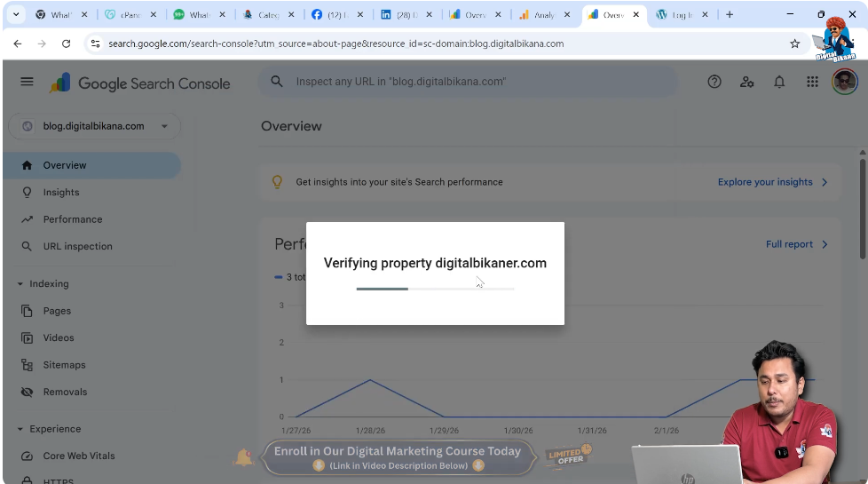868x484 pixels.
Task: Click the 1/28/26 chart date label
Action: point(370,431)
